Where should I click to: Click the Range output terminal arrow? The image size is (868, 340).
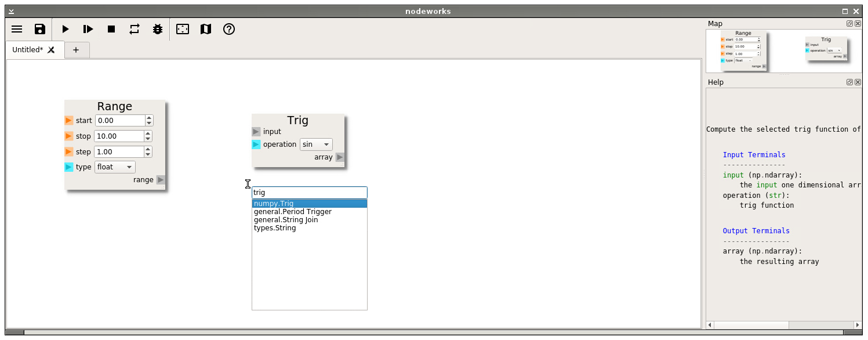tap(161, 180)
